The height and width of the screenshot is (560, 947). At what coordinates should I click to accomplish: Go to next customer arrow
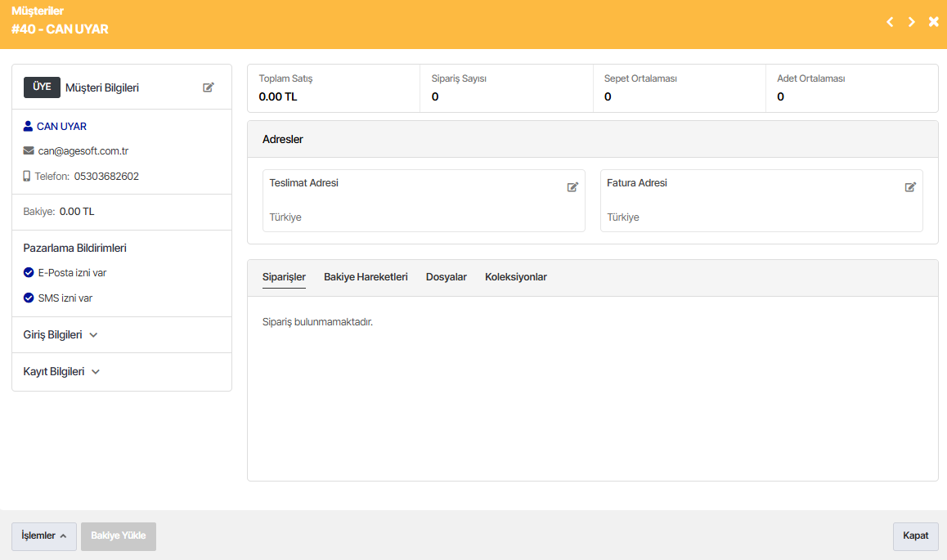coord(911,22)
